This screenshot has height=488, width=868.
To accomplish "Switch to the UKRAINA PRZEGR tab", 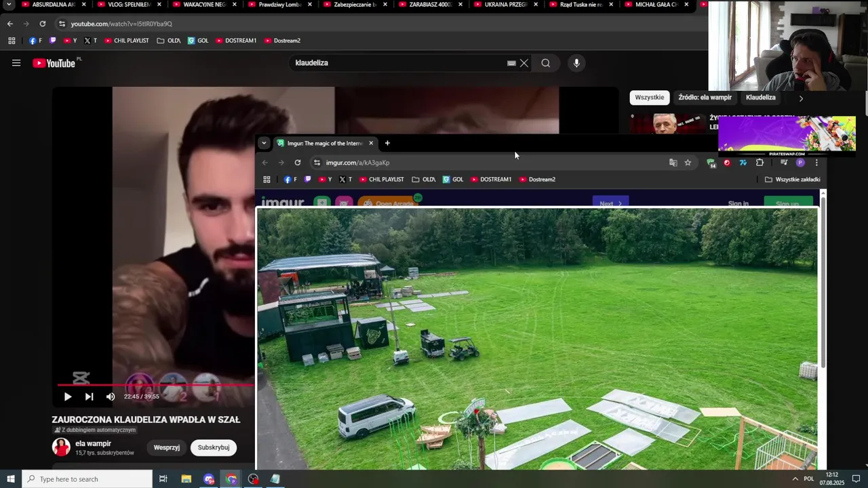I will (505, 5).
